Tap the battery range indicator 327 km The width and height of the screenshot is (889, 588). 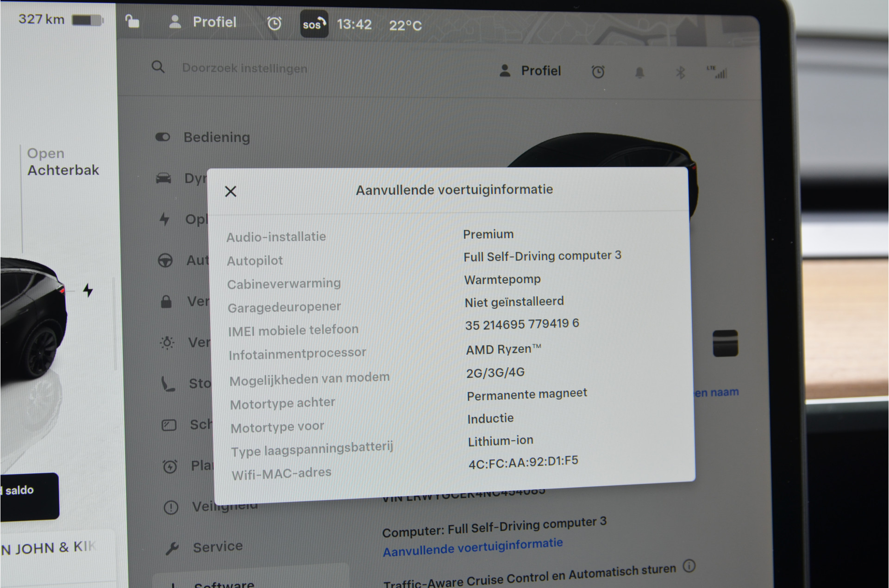(x=61, y=20)
